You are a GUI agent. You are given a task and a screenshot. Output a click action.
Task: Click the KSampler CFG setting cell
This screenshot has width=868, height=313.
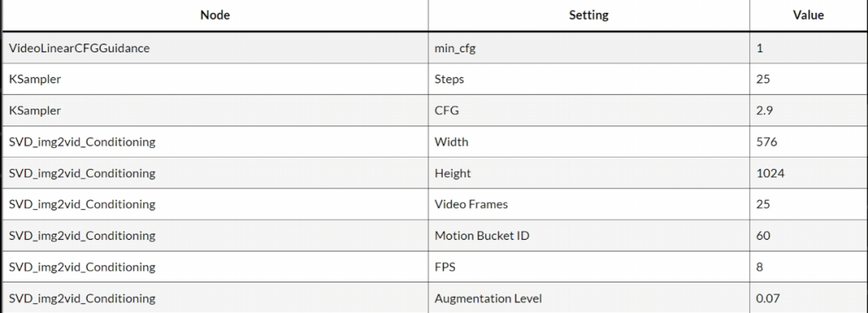[588, 110]
